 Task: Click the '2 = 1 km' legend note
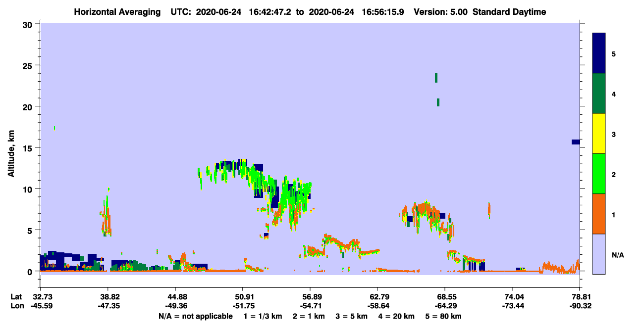click(x=309, y=317)
